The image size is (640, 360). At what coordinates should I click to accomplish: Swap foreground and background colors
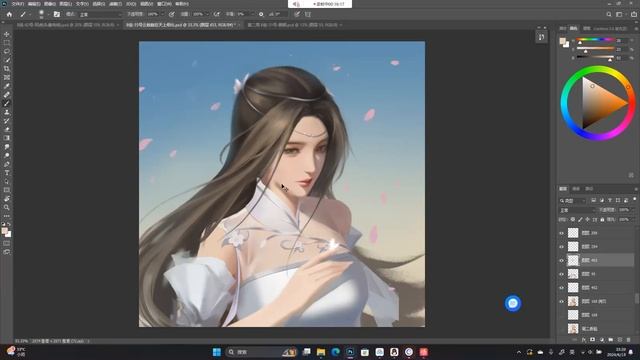(9, 224)
